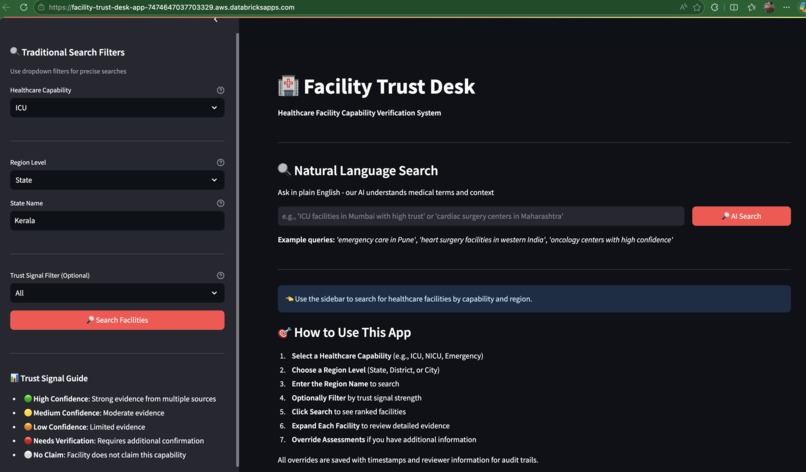Image resolution: width=806 pixels, height=472 pixels.
Task: Click step 'Optionally Filter by trust signal strength'
Action: click(x=356, y=398)
